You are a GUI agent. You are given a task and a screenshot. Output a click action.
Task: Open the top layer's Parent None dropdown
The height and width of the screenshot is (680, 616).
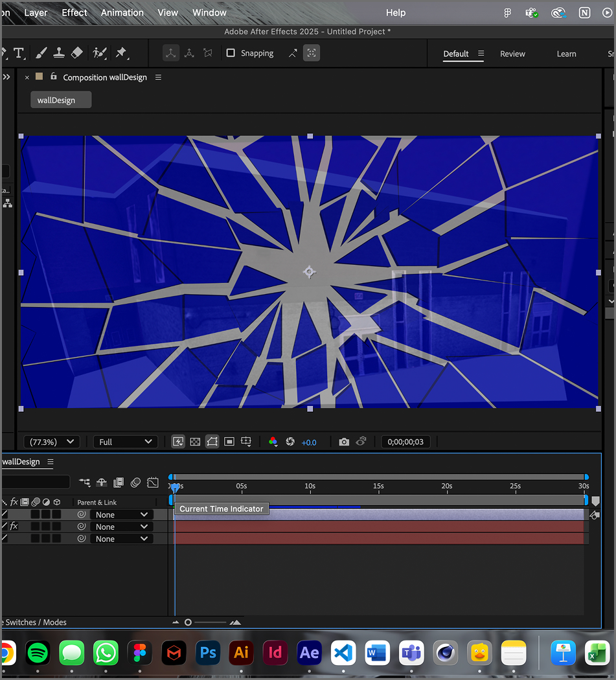[x=121, y=514]
